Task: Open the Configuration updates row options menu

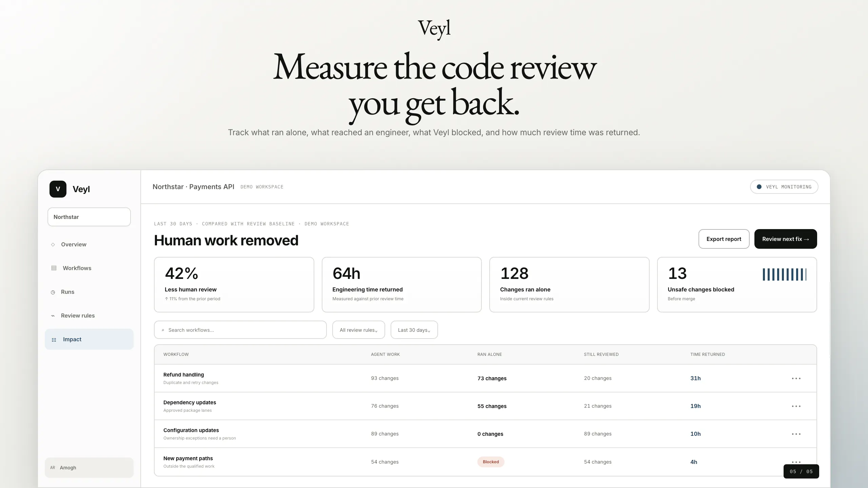Action: pyautogui.click(x=796, y=434)
